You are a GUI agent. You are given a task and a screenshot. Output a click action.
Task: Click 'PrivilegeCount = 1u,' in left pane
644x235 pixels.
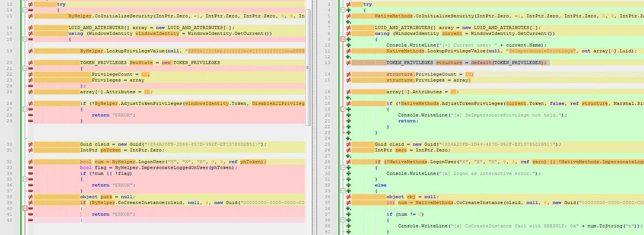click(121, 74)
